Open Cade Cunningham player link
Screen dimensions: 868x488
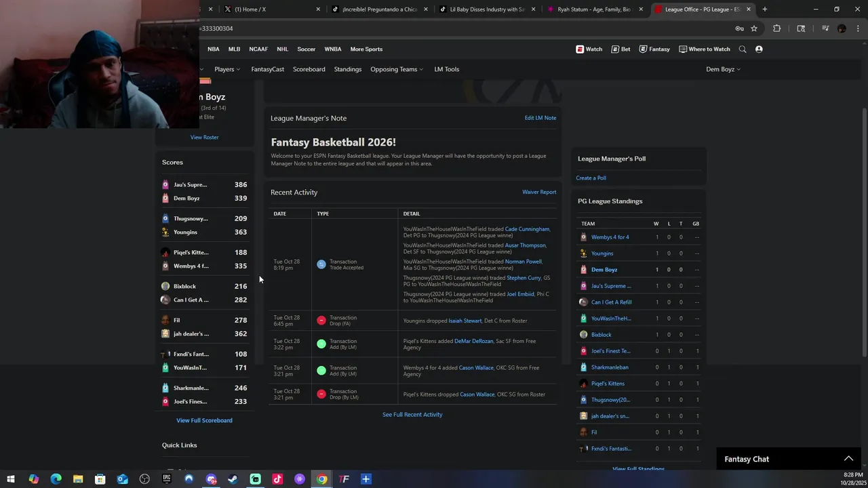pos(527,229)
